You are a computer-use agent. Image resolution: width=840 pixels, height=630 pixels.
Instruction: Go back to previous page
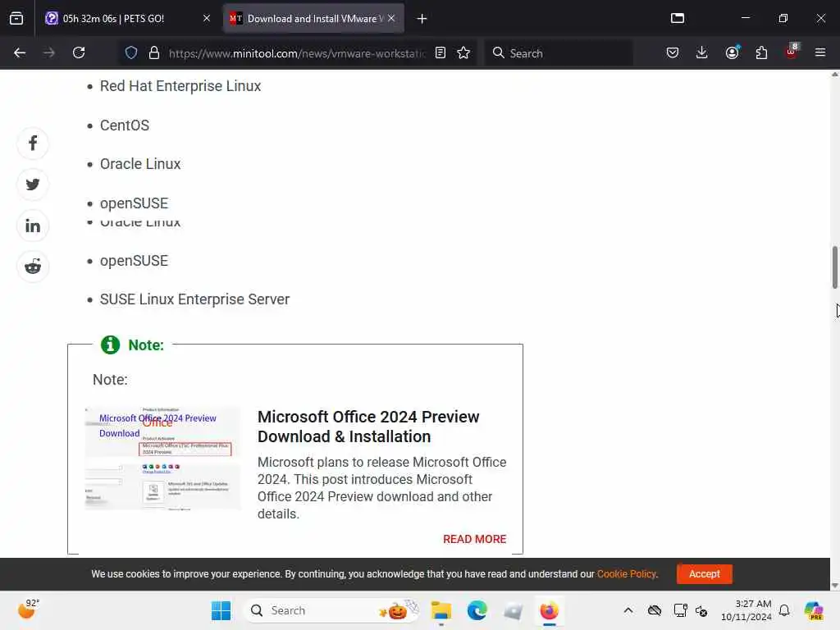[x=20, y=52]
